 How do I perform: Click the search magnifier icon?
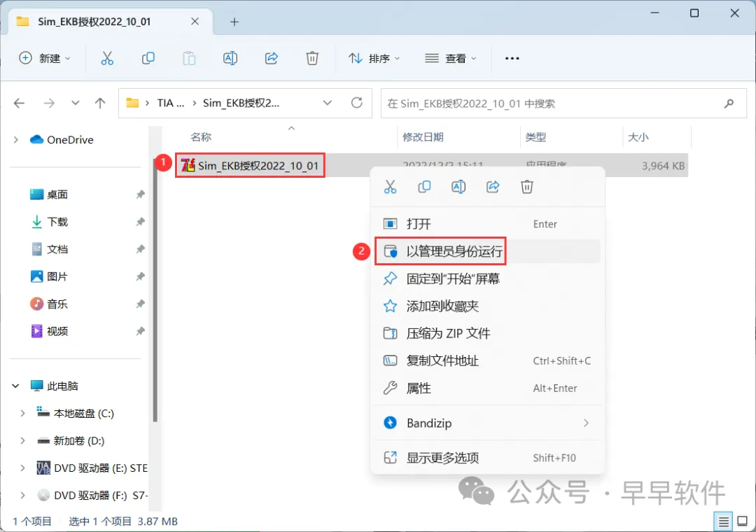(729, 103)
